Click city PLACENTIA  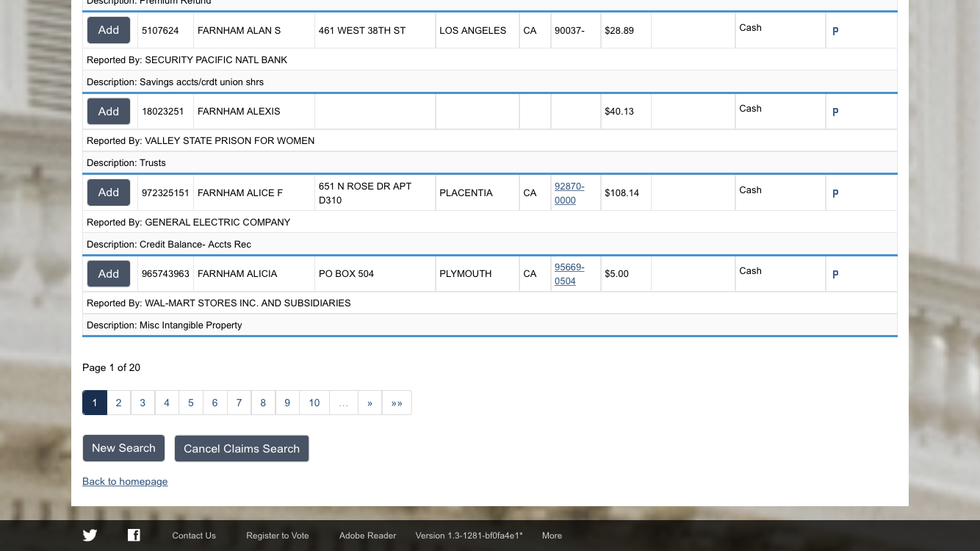click(x=466, y=192)
